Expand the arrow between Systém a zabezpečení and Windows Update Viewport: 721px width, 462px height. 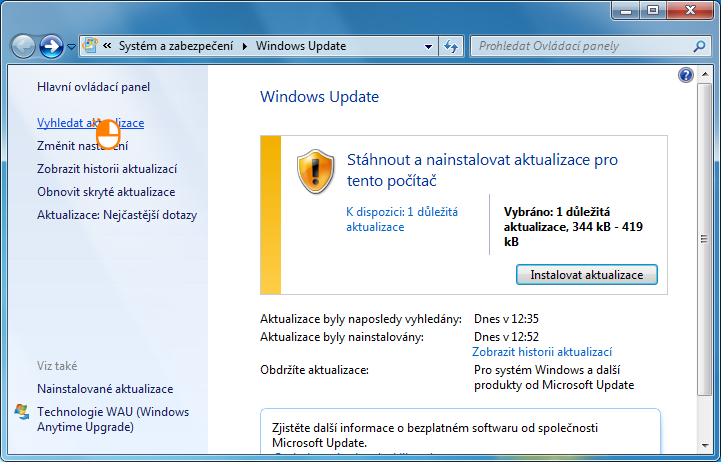coord(245,46)
